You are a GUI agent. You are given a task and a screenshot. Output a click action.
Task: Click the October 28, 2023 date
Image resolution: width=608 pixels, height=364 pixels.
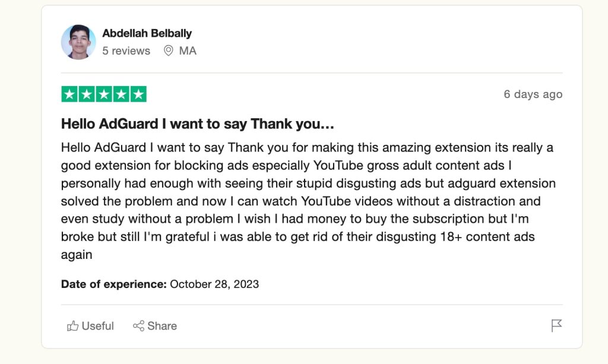click(x=214, y=284)
